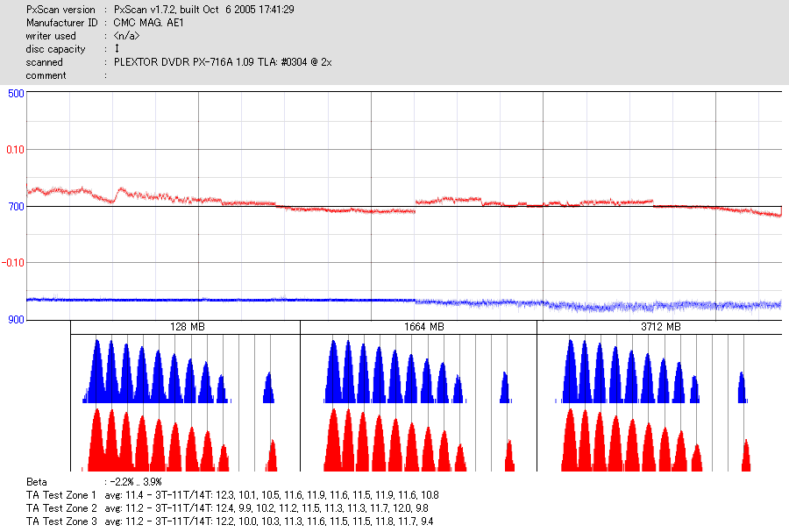
Task: Click the 'comment' label
Action: click(46, 75)
